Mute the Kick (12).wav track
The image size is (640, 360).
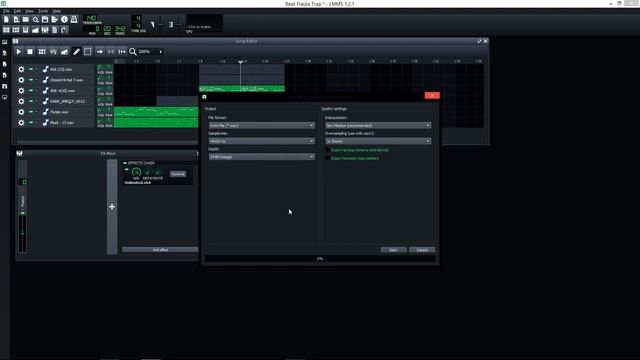point(31,69)
